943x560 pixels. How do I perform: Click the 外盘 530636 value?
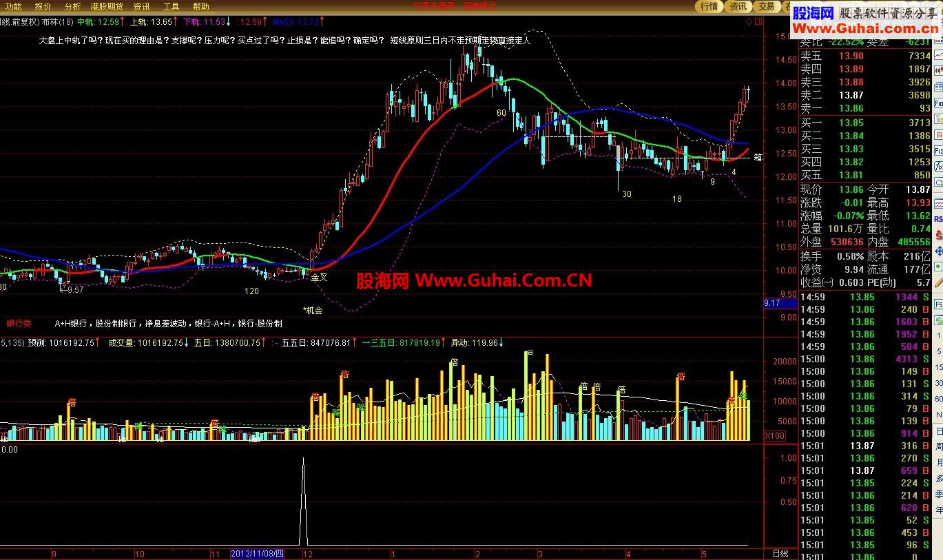pos(847,242)
